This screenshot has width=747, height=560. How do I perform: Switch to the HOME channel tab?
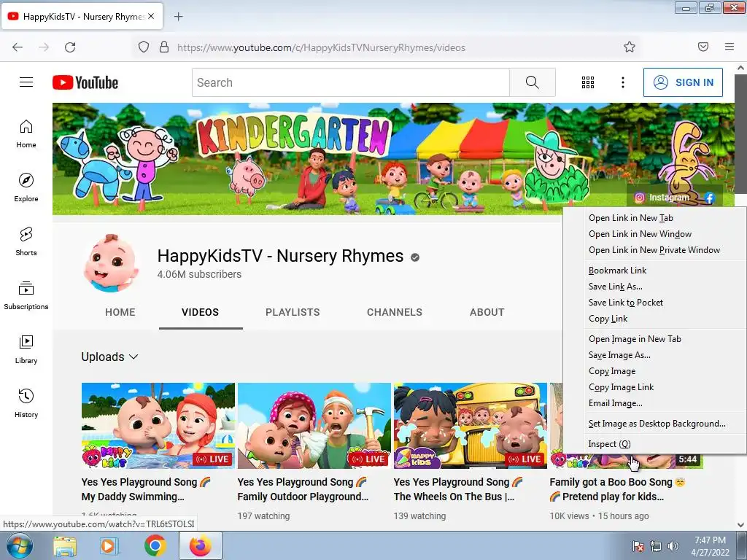(120, 312)
